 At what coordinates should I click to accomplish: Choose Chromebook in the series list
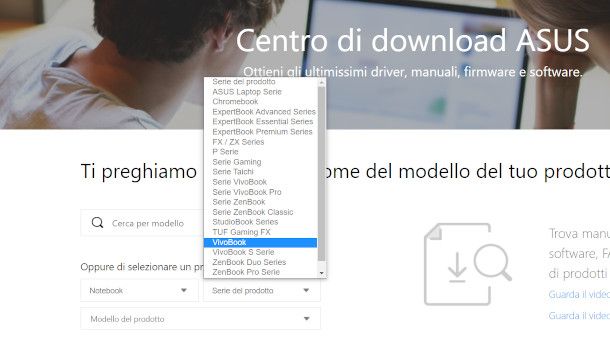(x=260, y=102)
